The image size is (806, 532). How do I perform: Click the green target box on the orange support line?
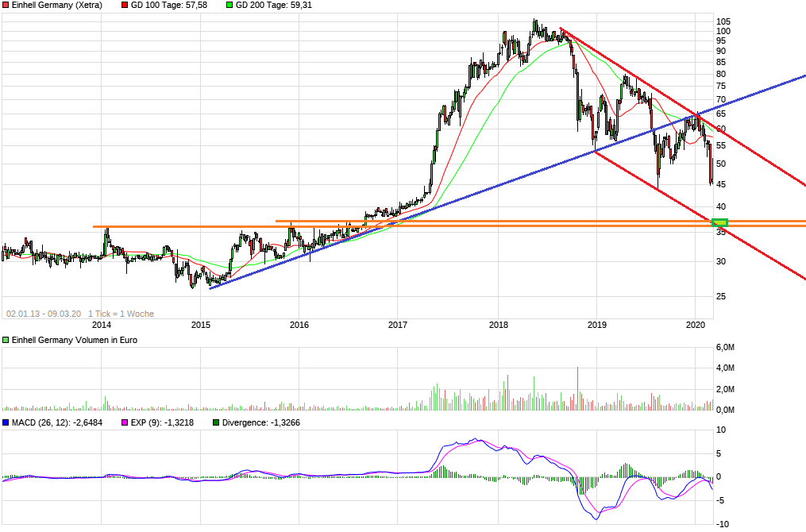tap(719, 223)
